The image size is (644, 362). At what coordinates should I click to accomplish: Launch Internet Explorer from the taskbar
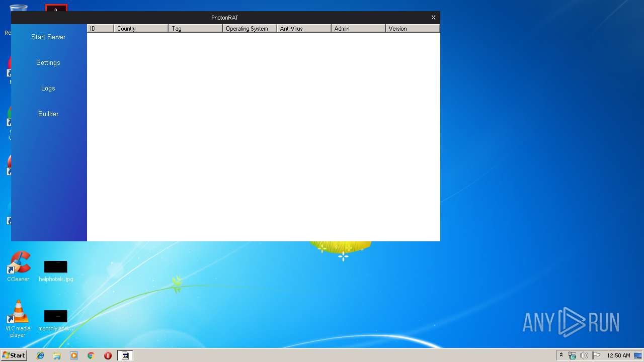click(x=40, y=355)
